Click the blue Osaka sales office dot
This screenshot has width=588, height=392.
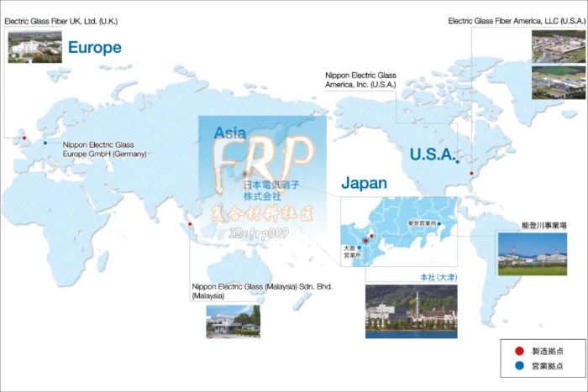click(x=360, y=248)
